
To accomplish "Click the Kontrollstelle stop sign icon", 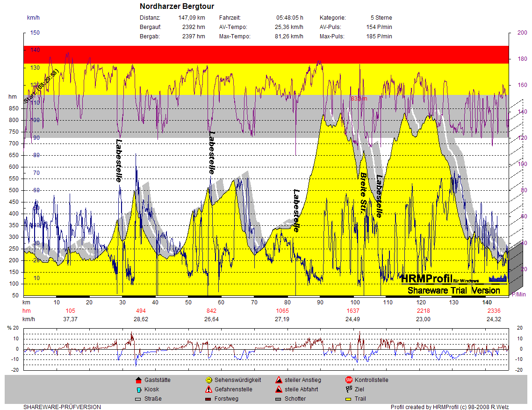I will (349, 380).
